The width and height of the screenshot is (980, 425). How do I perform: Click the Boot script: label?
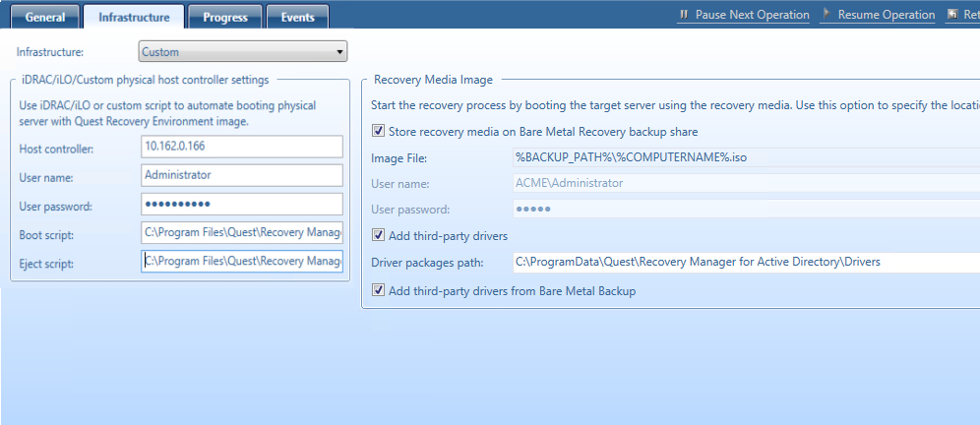click(x=47, y=235)
